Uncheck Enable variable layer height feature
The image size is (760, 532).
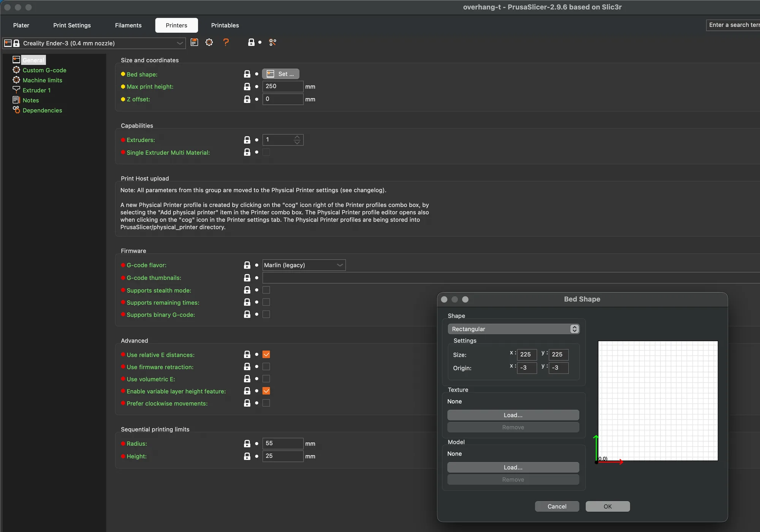click(x=266, y=391)
